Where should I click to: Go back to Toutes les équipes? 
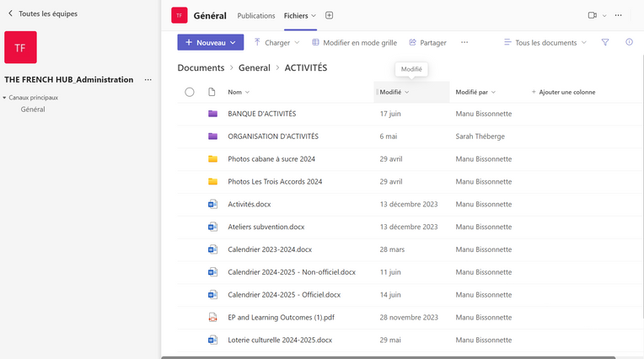(47, 13)
